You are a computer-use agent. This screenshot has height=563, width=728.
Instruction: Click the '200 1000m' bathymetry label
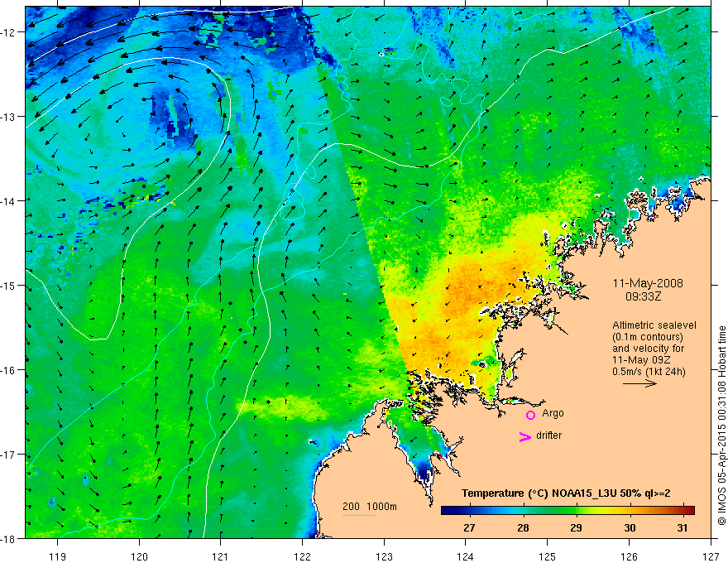[370, 507]
